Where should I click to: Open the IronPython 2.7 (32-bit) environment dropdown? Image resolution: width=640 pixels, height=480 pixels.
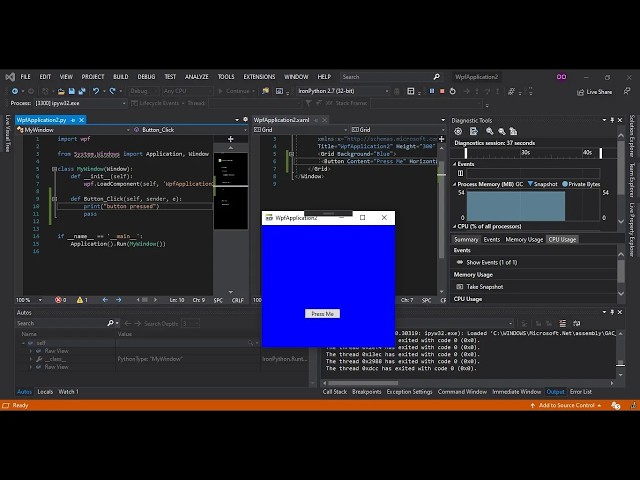click(x=387, y=91)
